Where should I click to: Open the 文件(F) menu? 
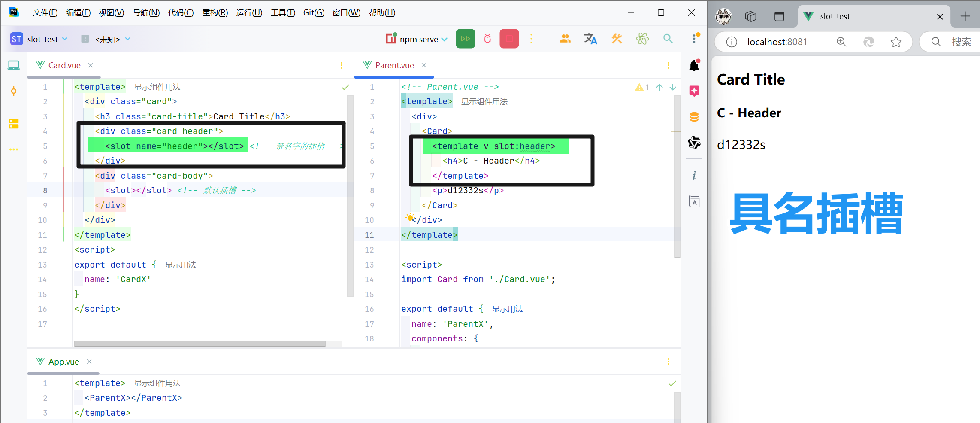[45, 13]
